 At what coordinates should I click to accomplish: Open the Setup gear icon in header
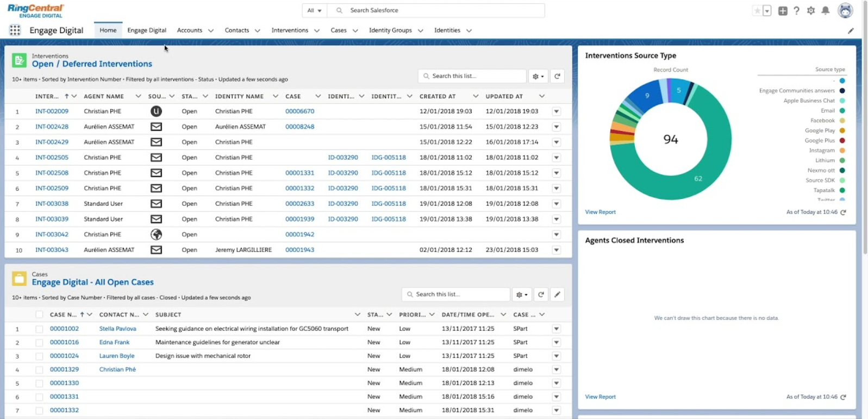point(811,11)
